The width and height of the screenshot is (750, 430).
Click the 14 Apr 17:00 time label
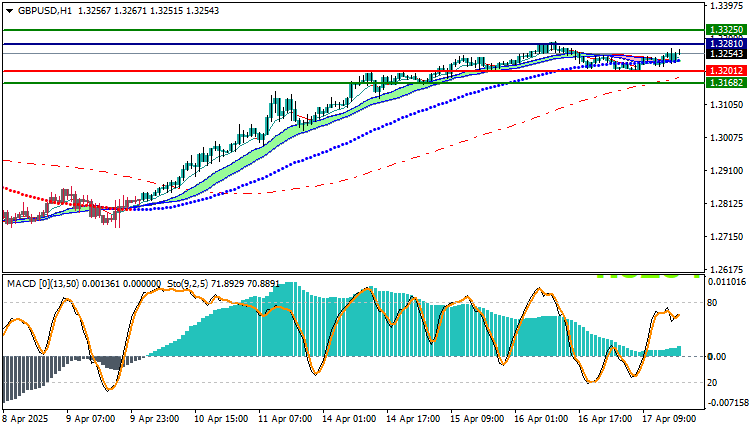coord(413,419)
